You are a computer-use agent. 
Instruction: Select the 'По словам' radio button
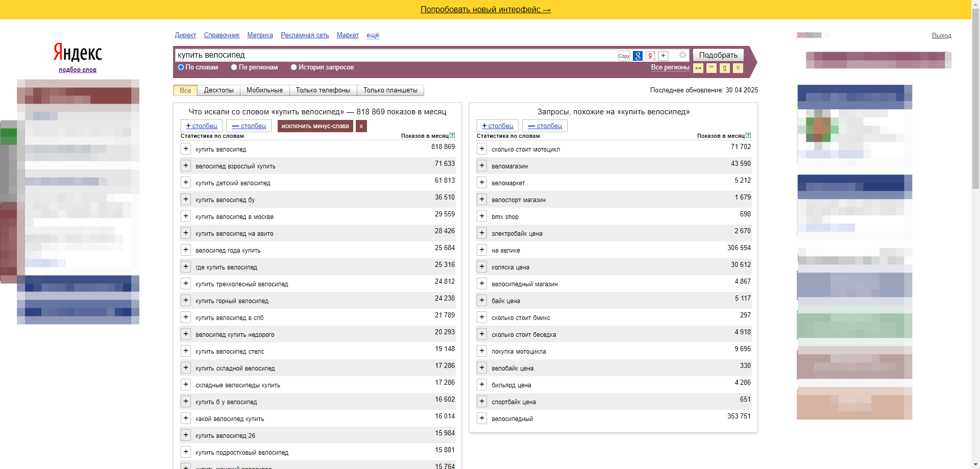181,67
